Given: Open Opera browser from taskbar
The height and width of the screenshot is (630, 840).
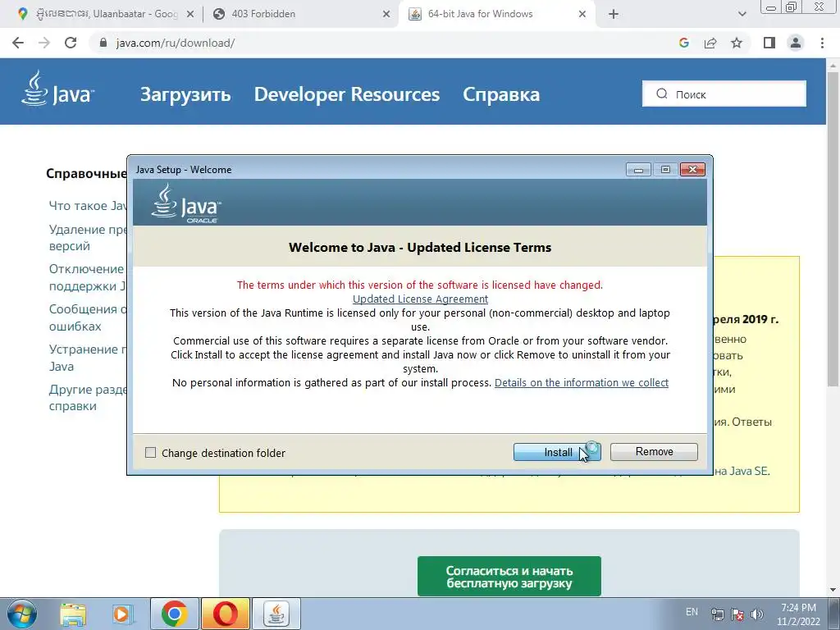Looking at the screenshot, I should tap(225, 614).
